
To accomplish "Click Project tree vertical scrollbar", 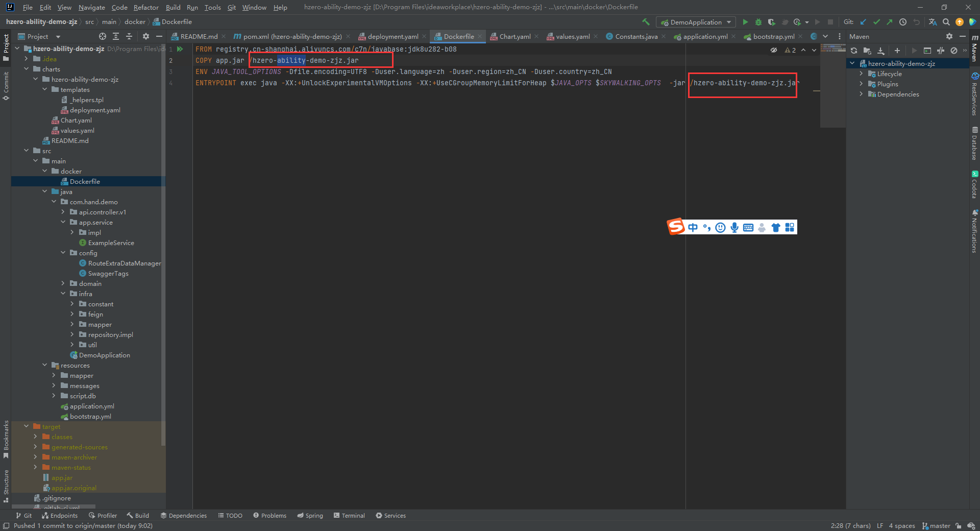I will pyautogui.click(x=163, y=245).
